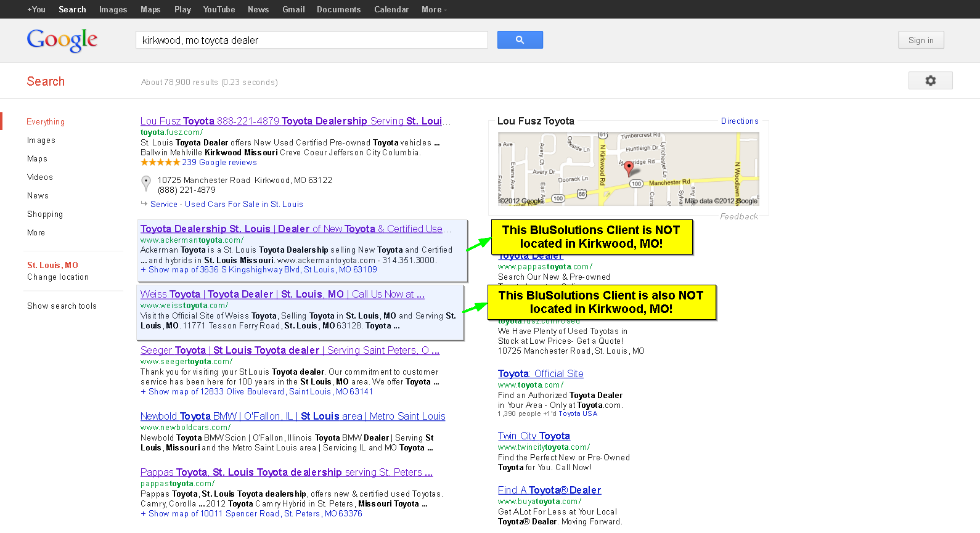Click the About 78,900 results text
The image size is (980, 533).
[209, 83]
